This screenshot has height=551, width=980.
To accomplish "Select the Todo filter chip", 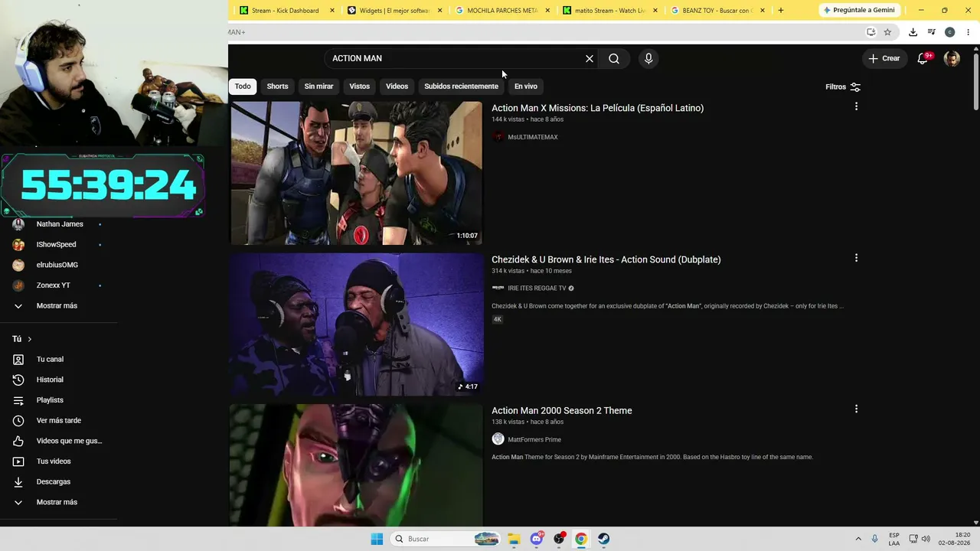I will point(243,86).
